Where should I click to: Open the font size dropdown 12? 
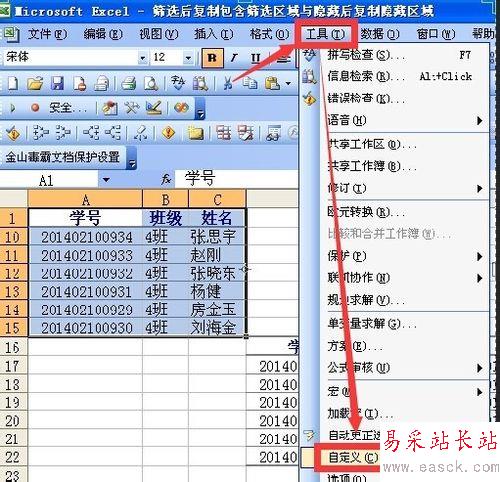(188, 58)
